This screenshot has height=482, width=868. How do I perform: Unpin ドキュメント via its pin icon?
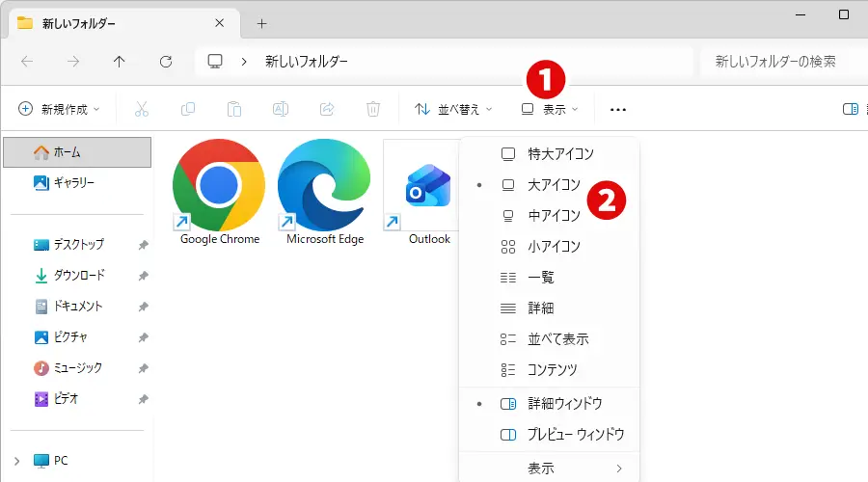143,307
